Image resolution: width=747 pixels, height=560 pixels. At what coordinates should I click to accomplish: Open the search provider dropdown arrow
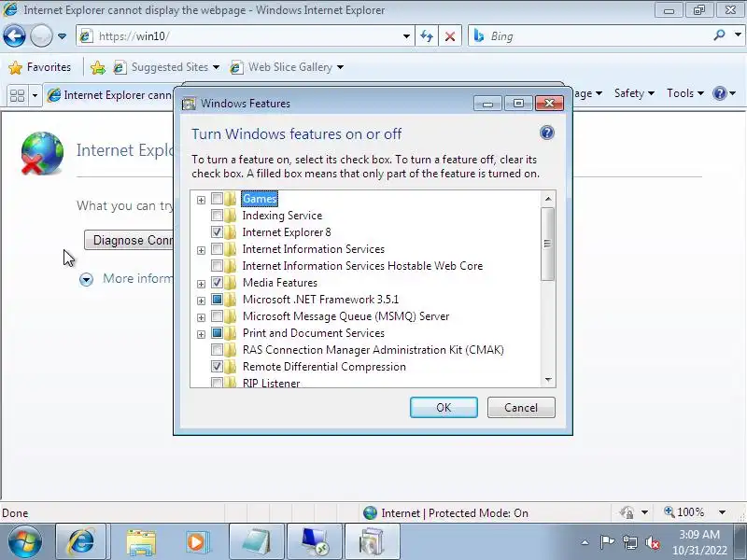point(738,35)
